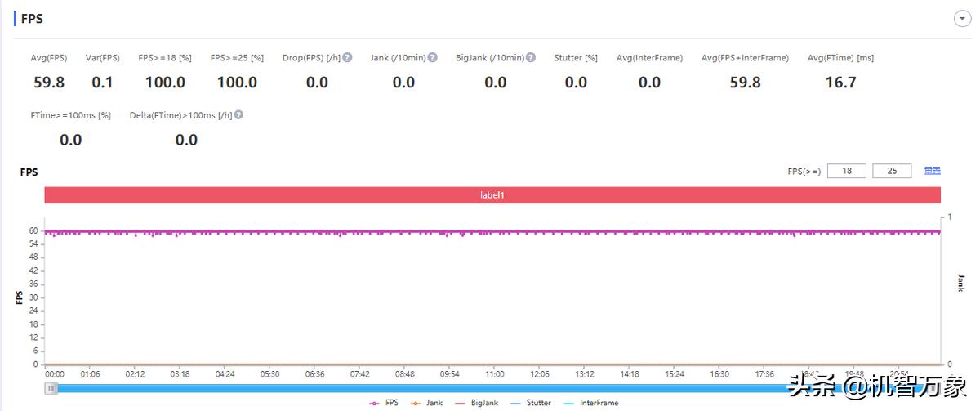Toggle Jank series in chart legend

coord(426,403)
